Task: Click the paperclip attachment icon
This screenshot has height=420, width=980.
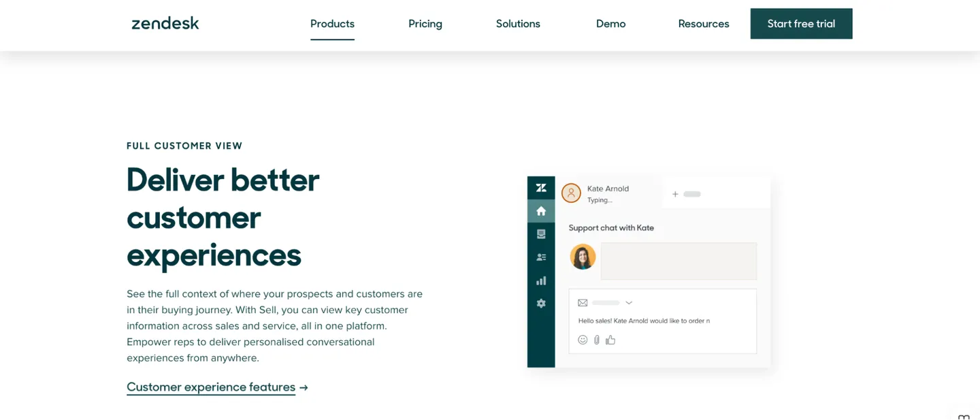Action: (x=596, y=340)
